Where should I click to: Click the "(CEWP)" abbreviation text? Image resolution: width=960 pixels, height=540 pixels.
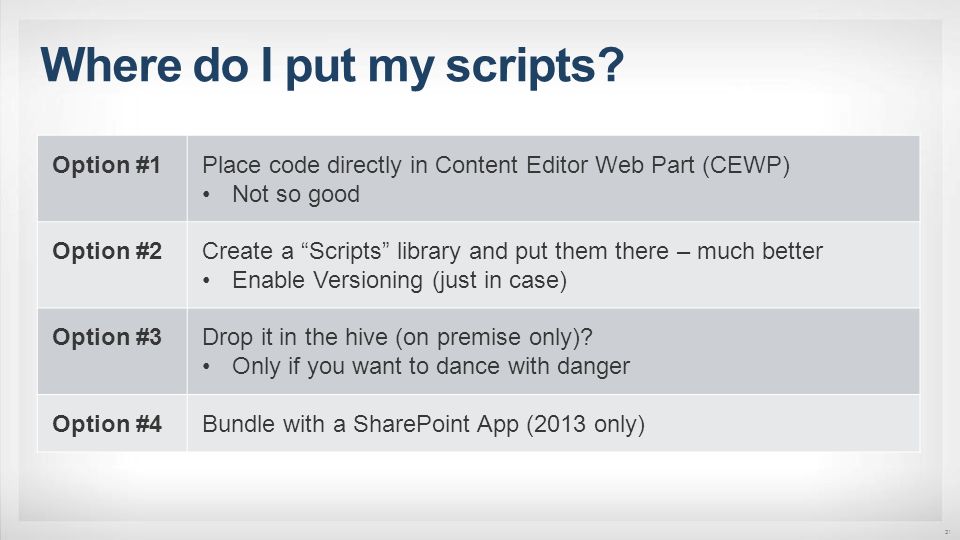[x=746, y=165]
